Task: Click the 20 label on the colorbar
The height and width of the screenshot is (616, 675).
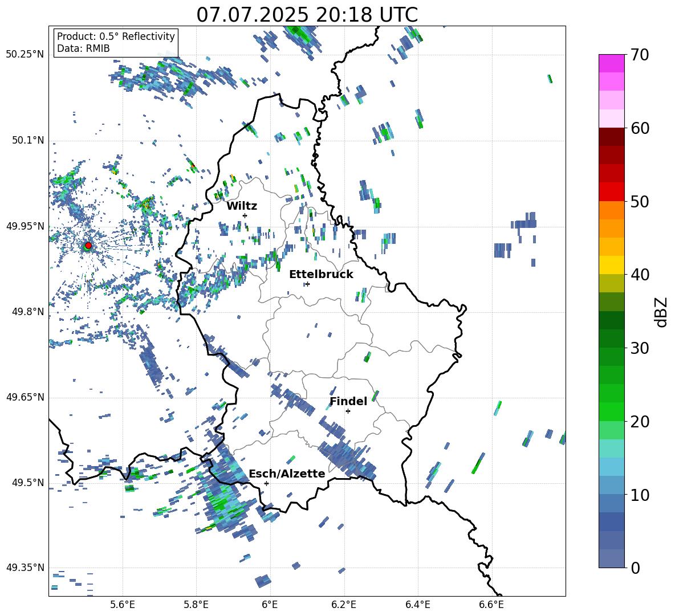Action: 640,422
